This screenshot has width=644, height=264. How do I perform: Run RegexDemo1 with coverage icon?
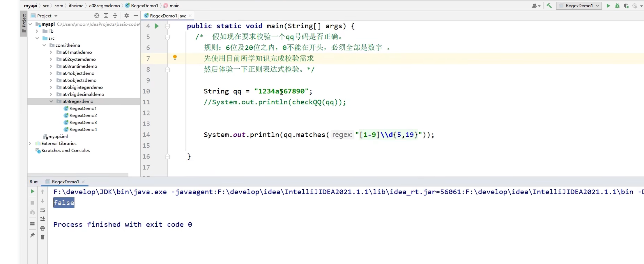pyautogui.click(x=627, y=6)
